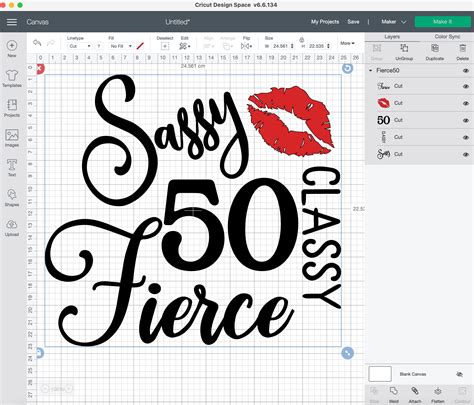This screenshot has height=405, width=474.
Task: Click the green Make It button
Action: [443, 22]
